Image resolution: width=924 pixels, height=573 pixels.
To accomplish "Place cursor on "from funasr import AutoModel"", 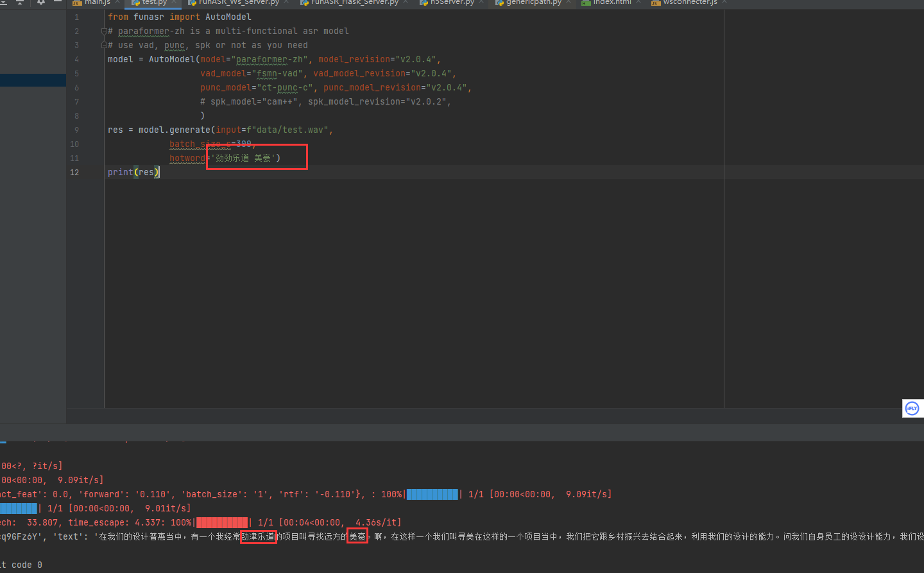I will point(180,17).
